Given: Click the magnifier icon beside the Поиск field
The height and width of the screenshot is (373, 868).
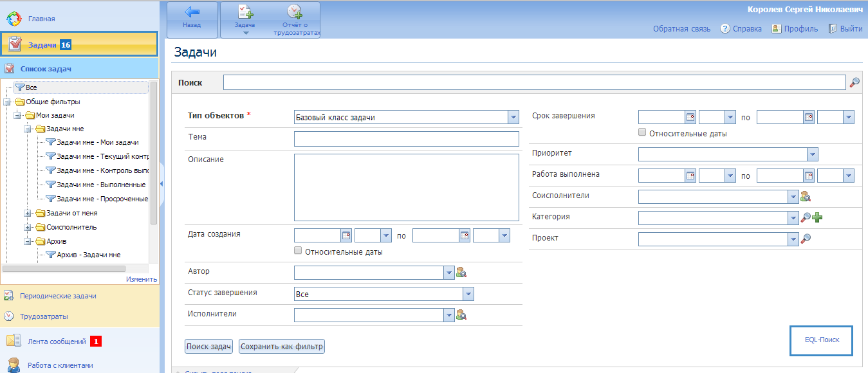Looking at the screenshot, I should pyautogui.click(x=854, y=82).
